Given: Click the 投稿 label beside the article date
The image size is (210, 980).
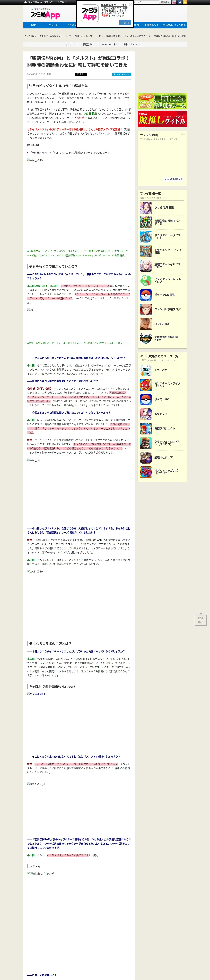Looking at the screenshot, I should click(49, 74).
